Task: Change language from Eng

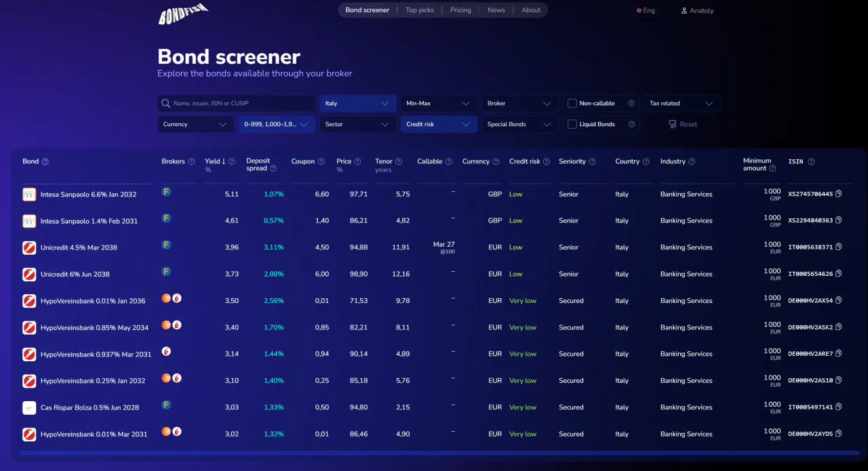Action: pyautogui.click(x=646, y=11)
